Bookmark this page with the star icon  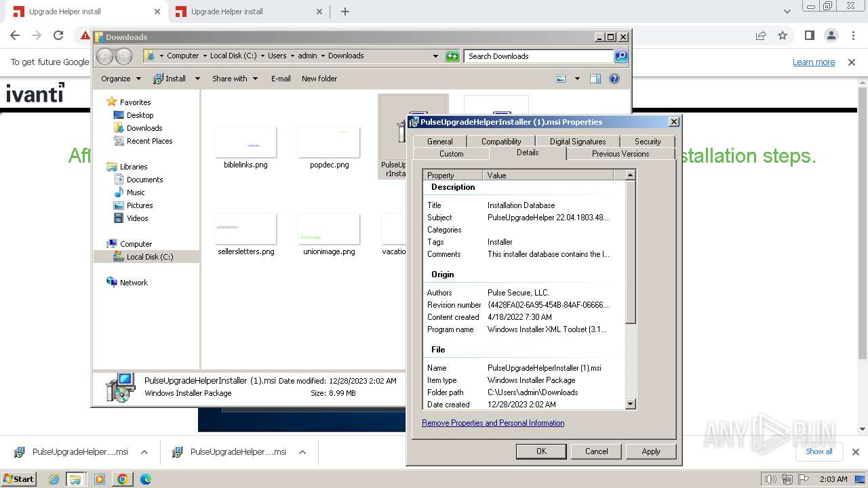783,35
